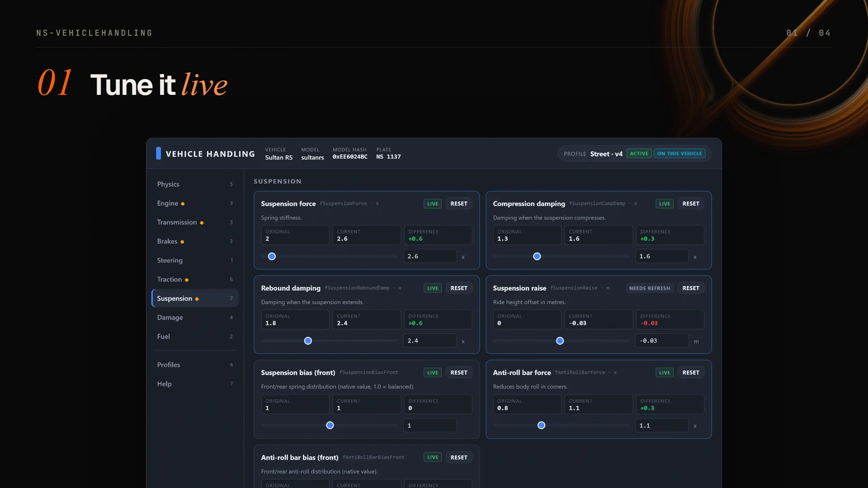Select Transmission in the sidebar
This screenshot has height=488, width=868.
(195, 222)
